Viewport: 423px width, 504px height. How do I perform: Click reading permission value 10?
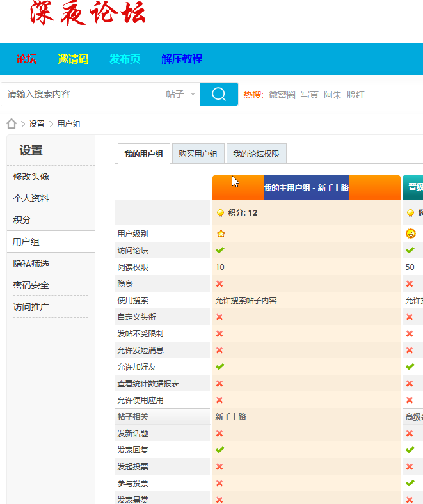[220, 267]
